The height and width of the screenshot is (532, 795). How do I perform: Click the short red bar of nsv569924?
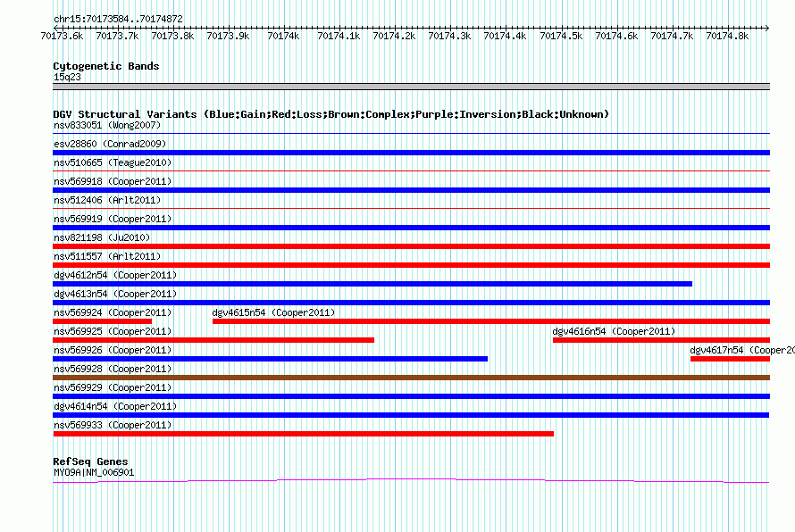tap(103, 321)
